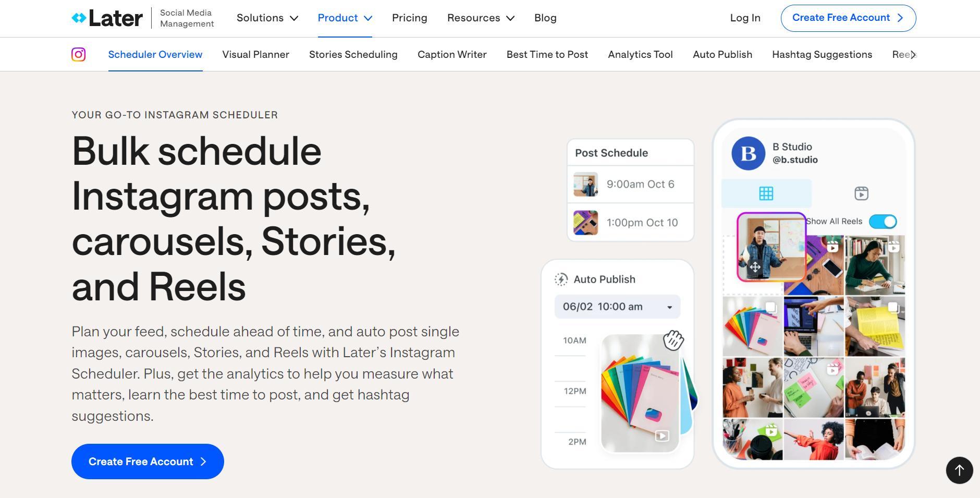The image size is (980, 498).
Task: Select the grid view icon in phone mockup
Action: click(766, 193)
